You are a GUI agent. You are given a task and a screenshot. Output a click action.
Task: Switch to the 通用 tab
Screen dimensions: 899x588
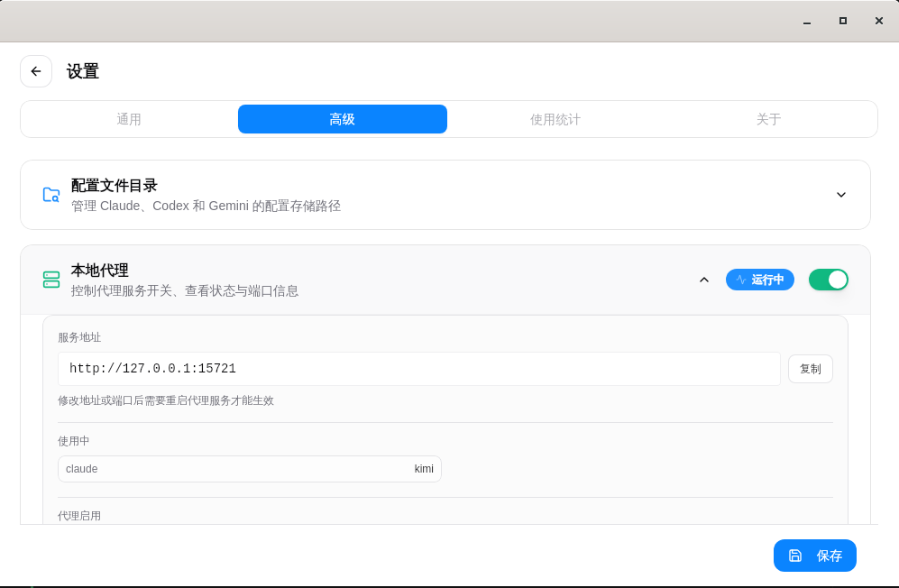click(130, 118)
